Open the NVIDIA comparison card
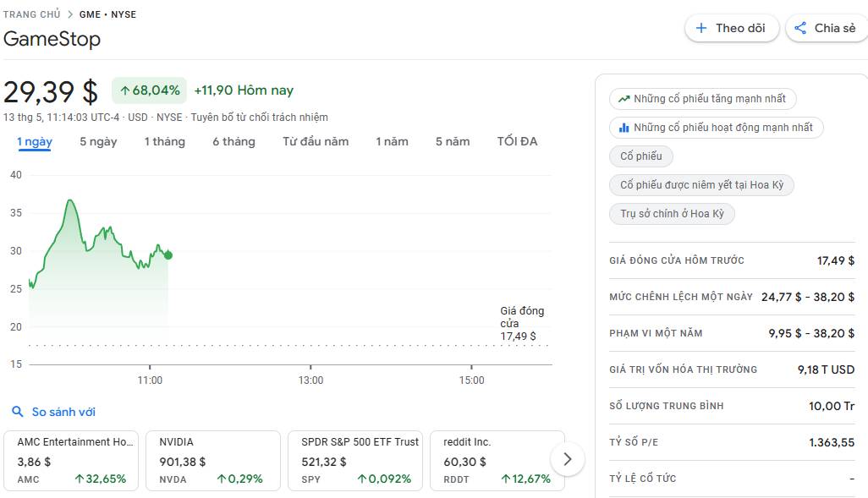868x498 pixels. [213, 460]
